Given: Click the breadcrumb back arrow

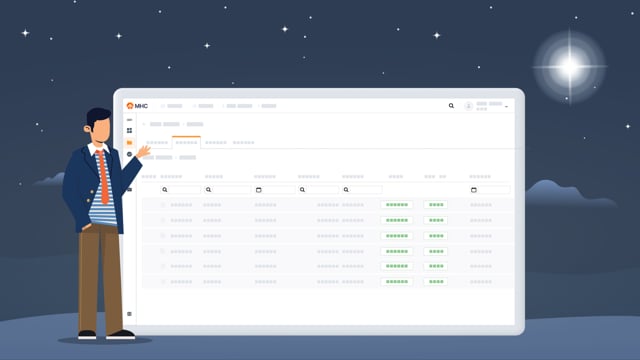Looking at the screenshot, I should point(144,124).
